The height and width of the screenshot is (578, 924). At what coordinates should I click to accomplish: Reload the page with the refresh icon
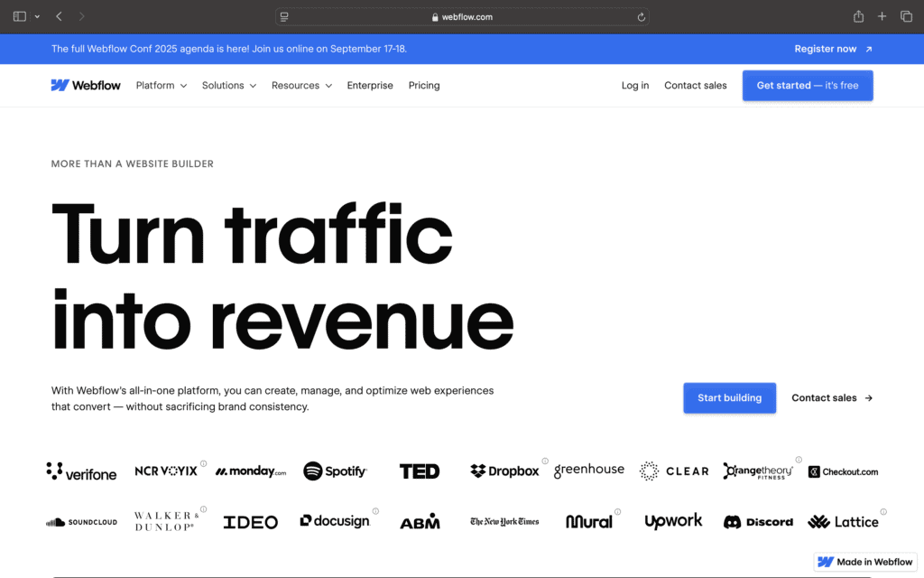(x=642, y=17)
